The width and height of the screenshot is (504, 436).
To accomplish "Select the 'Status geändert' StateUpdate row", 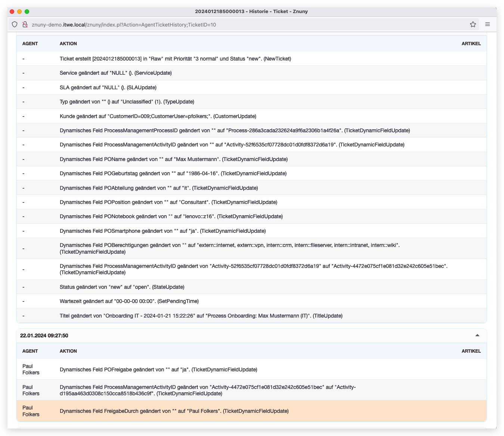I will pyautogui.click(x=251, y=287).
